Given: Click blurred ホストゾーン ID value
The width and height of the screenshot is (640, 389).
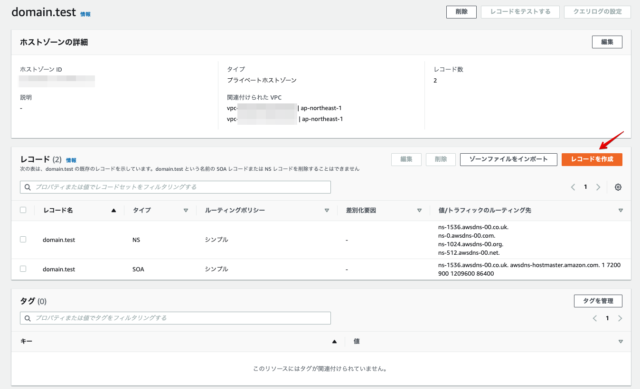Looking at the screenshot, I should click(57, 81).
